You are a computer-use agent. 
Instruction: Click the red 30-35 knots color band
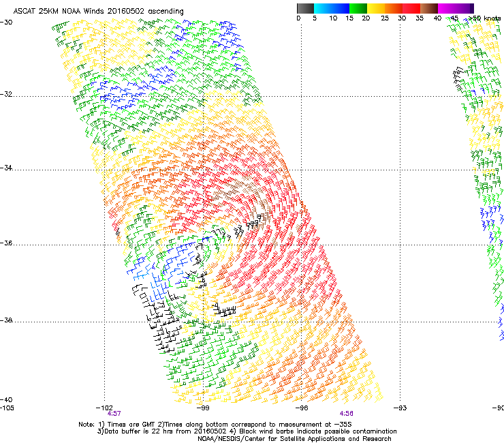[x=411, y=8]
